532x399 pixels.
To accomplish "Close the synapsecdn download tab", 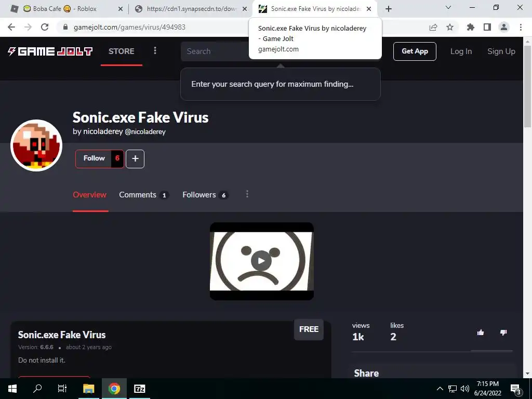I will (x=245, y=9).
